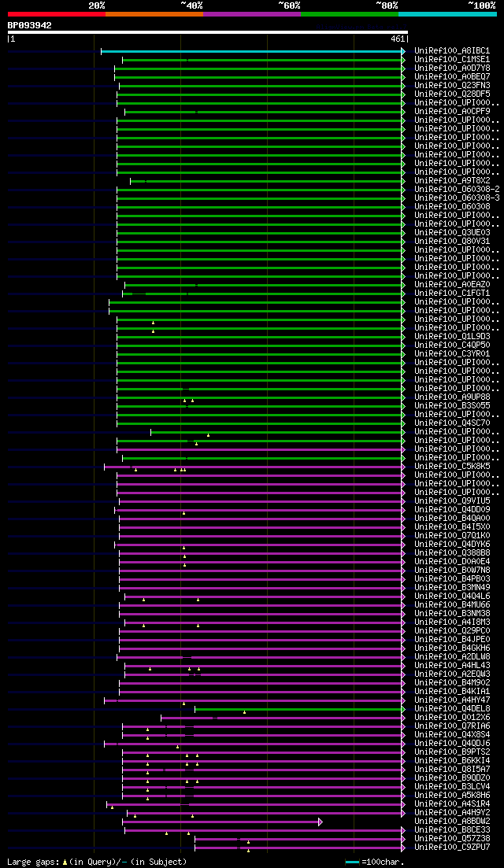
Task: Select the BP093942 query title
Action: click(x=29, y=25)
